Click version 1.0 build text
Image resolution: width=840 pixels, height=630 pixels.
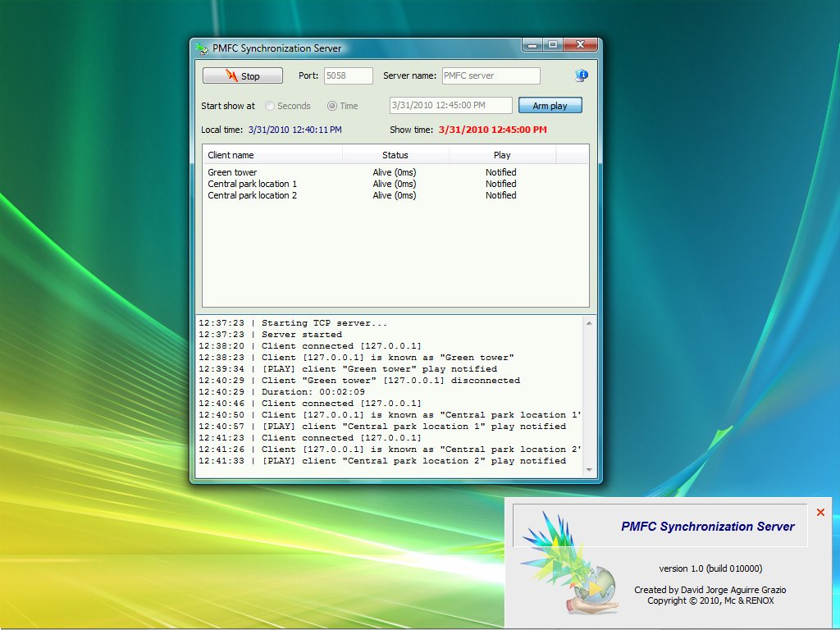(x=710, y=568)
